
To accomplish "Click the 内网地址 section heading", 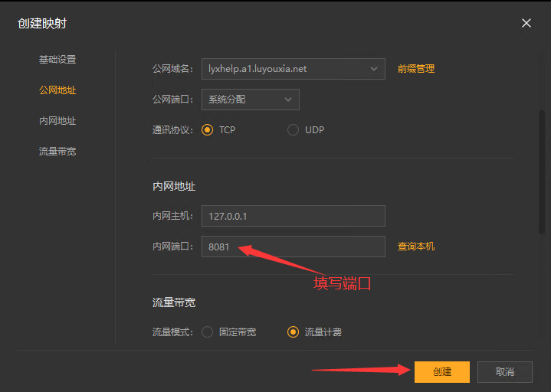I will [x=174, y=186].
